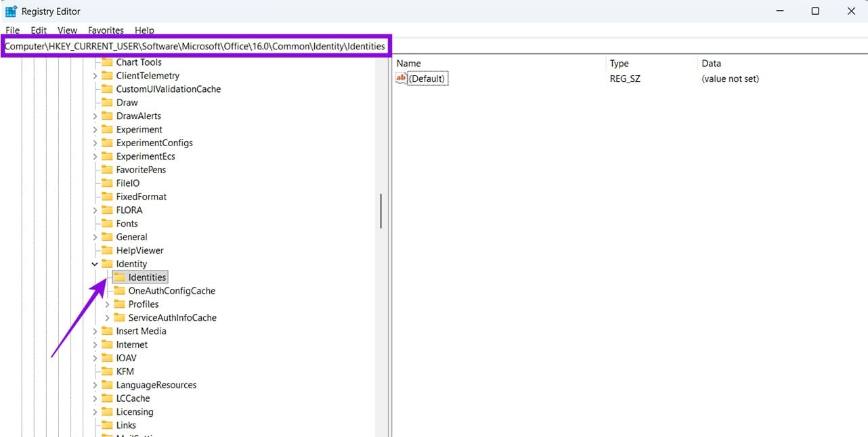Click the REG_SZ type cell
Screen dimensions: 868x437
pyautogui.click(x=625, y=78)
